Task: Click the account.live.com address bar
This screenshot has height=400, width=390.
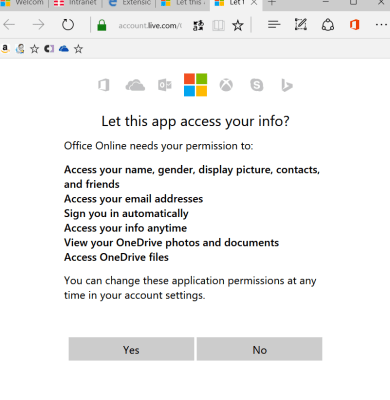Action: click(x=150, y=26)
